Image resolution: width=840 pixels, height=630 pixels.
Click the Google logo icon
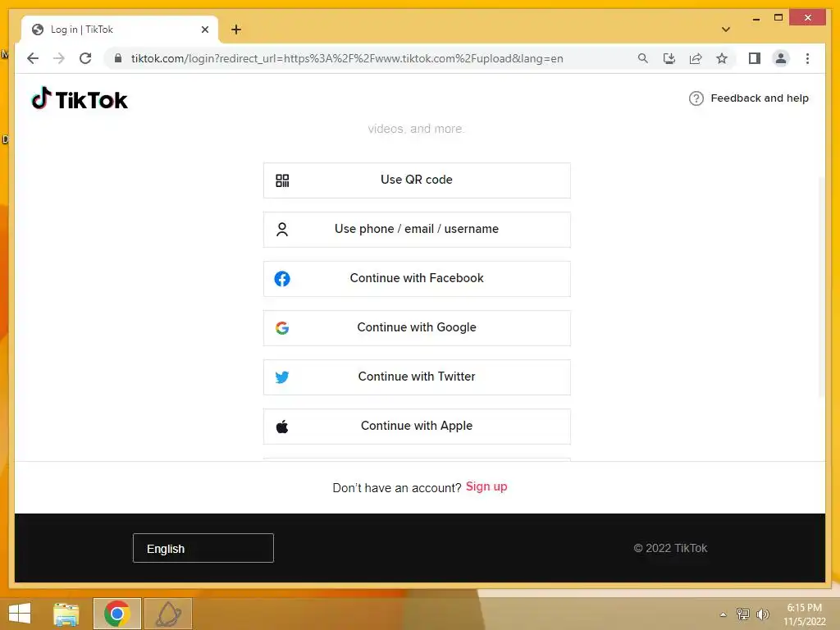(282, 328)
